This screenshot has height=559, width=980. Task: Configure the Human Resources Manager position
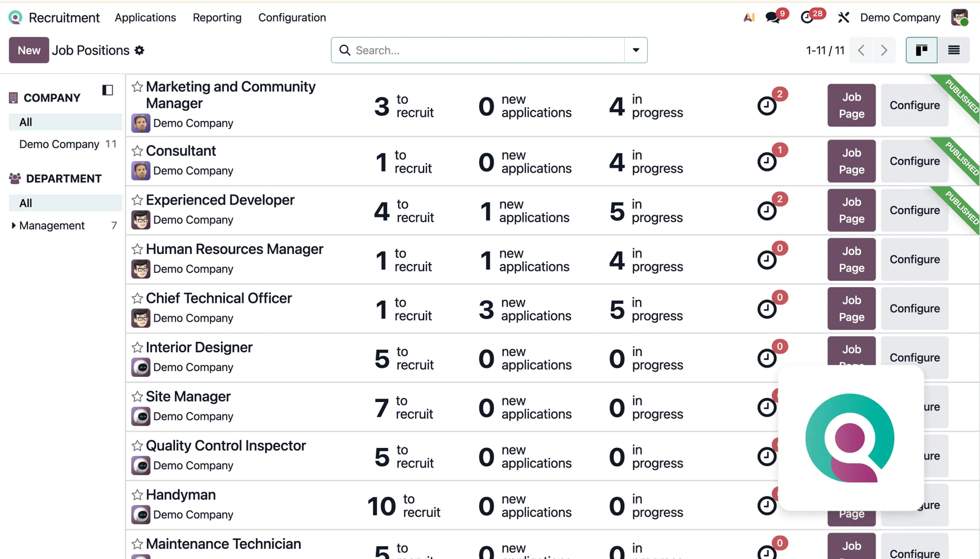pyautogui.click(x=915, y=260)
